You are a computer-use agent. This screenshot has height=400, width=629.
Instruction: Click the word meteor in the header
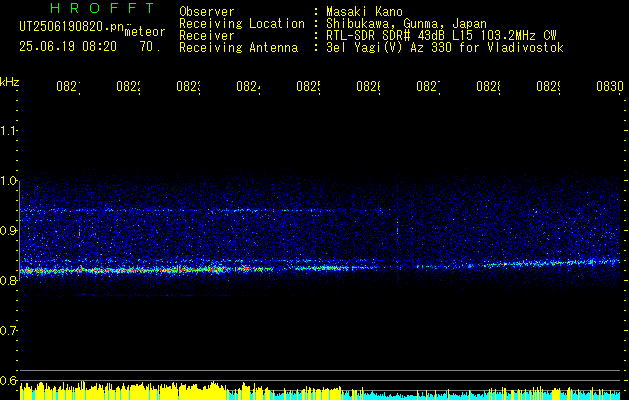pos(145,32)
